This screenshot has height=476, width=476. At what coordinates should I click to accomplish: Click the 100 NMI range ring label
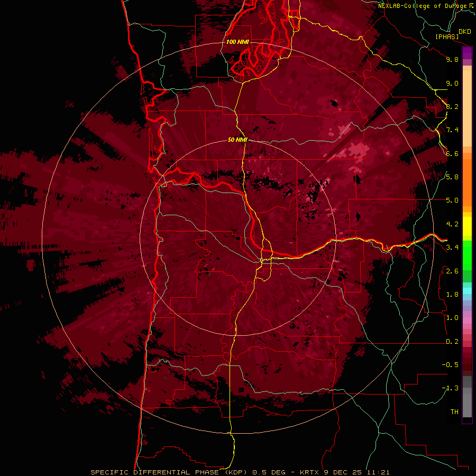237,42
